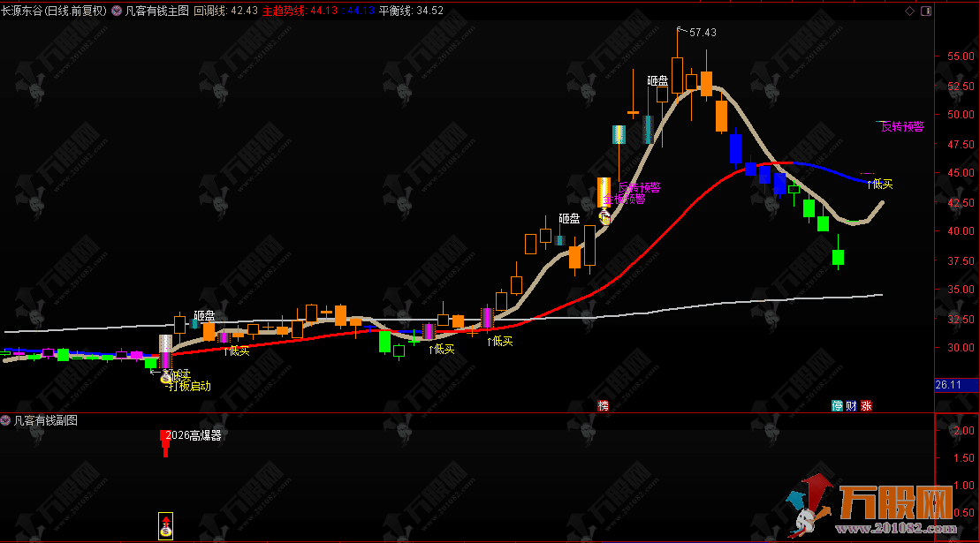980x543 pixels.
Task: Click the red 涨 event icon
Action: [867, 405]
